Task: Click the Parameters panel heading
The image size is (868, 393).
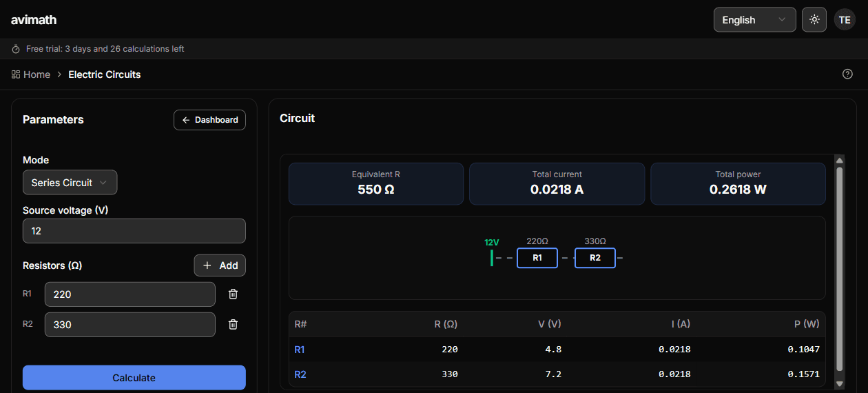Action: click(53, 120)
